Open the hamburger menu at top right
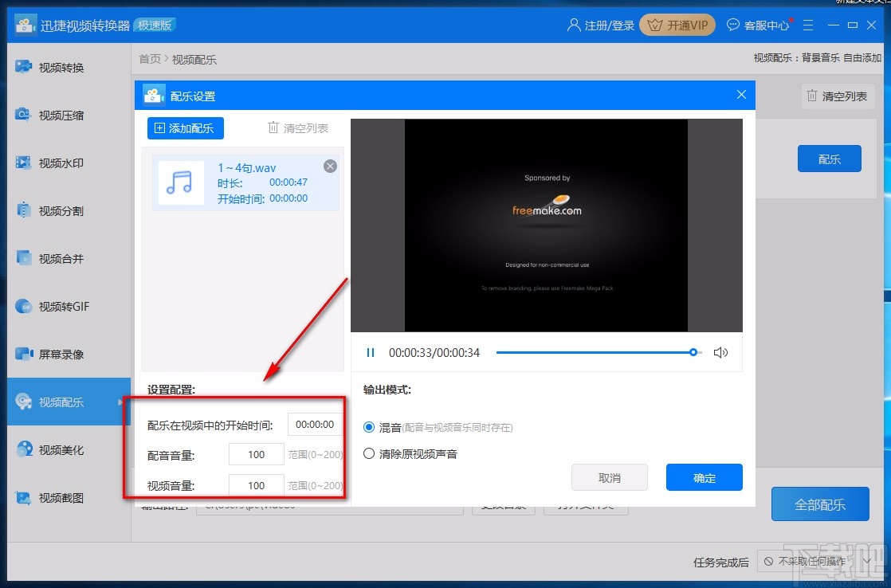 (808, 25)
